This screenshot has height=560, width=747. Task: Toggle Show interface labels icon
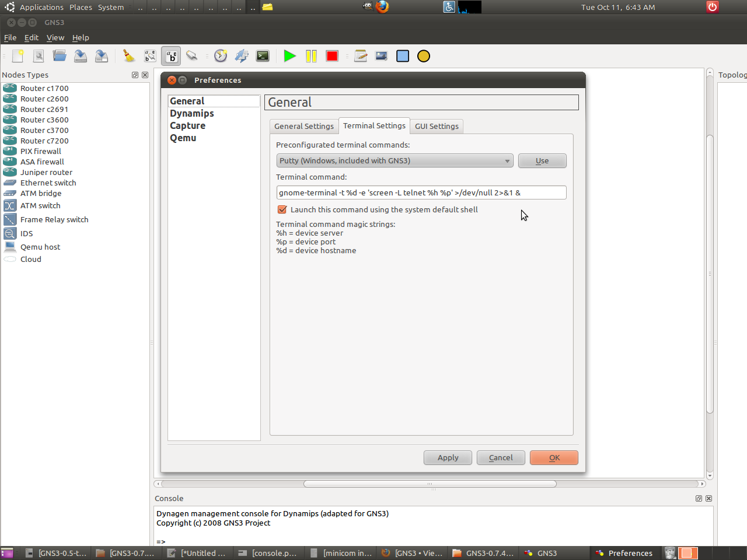click(150, 56)
